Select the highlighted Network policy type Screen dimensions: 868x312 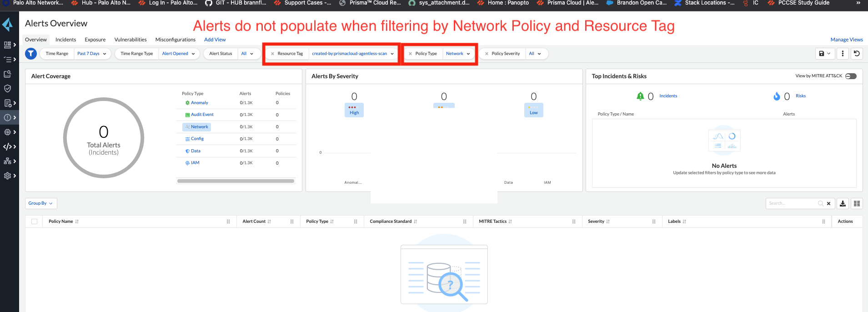coord(196,127)
